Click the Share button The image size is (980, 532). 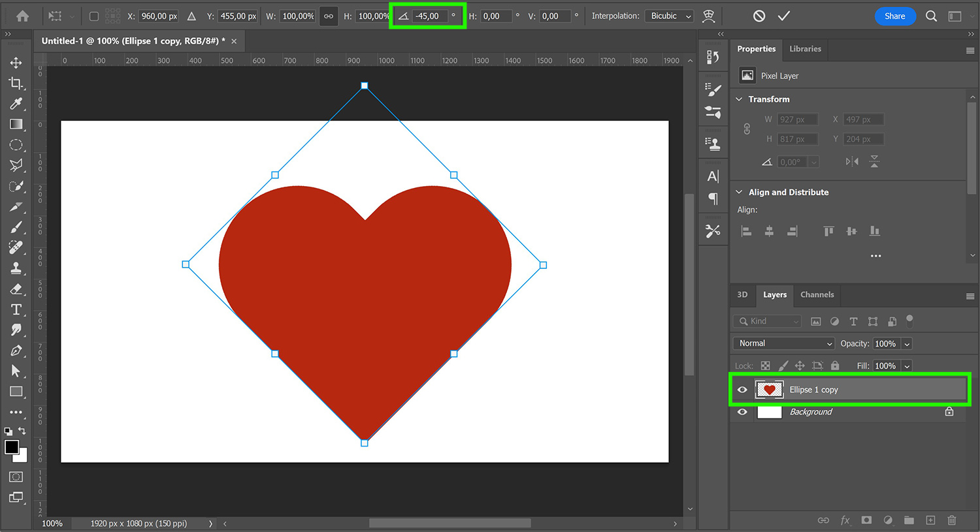(894, 16)
